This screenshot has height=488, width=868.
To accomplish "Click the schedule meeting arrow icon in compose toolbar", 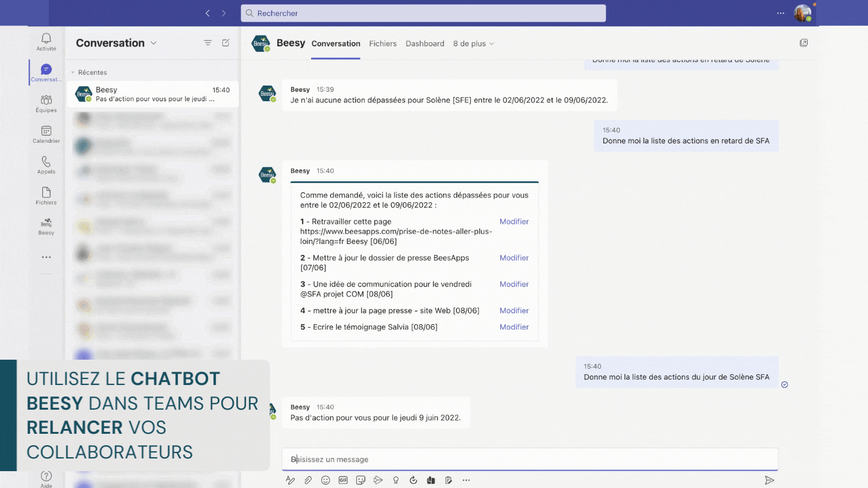I will pos(378,480).
